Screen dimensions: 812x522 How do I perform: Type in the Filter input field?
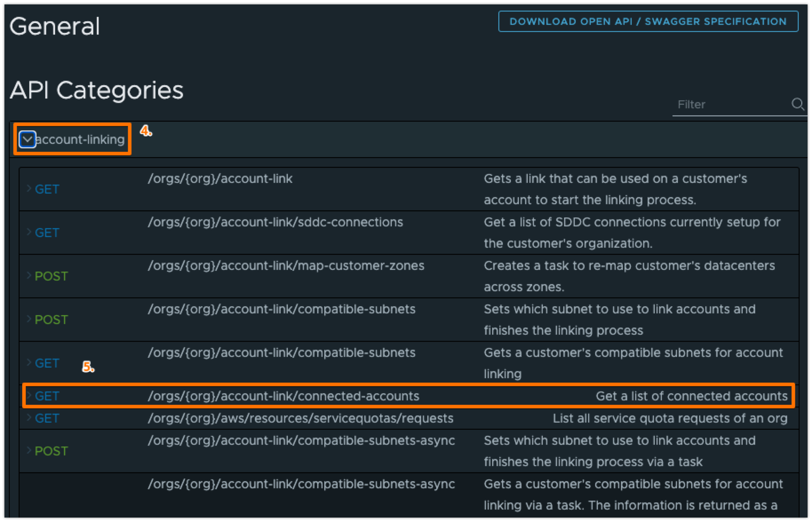[x=731, y=105]
